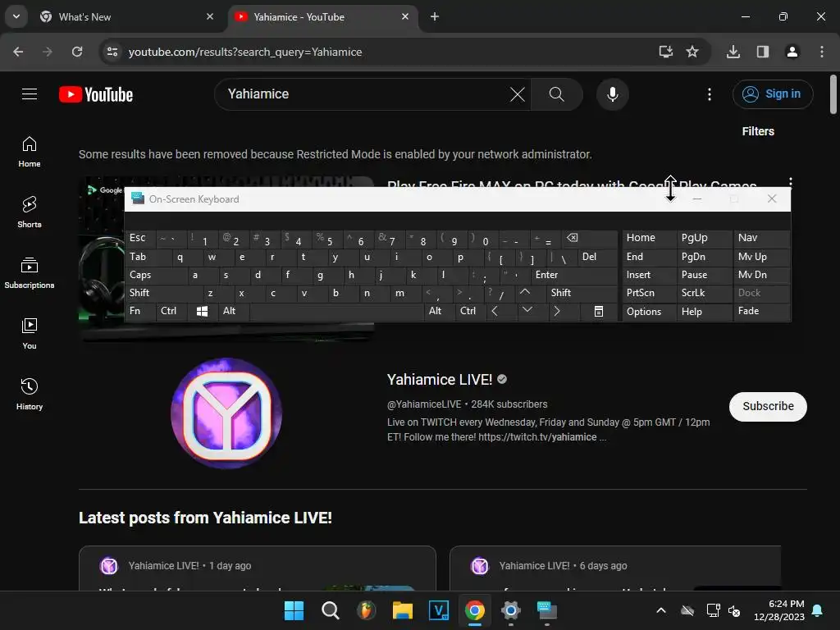Click the page's vertical scrollbar thumb
The image size is (840, 630).
[833, 94]
